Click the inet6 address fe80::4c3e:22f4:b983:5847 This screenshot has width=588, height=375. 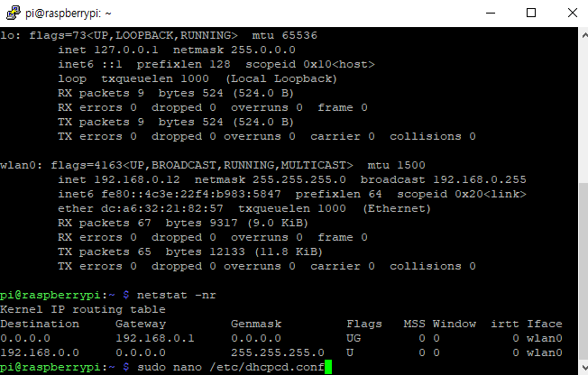click(x=191, y=194)
